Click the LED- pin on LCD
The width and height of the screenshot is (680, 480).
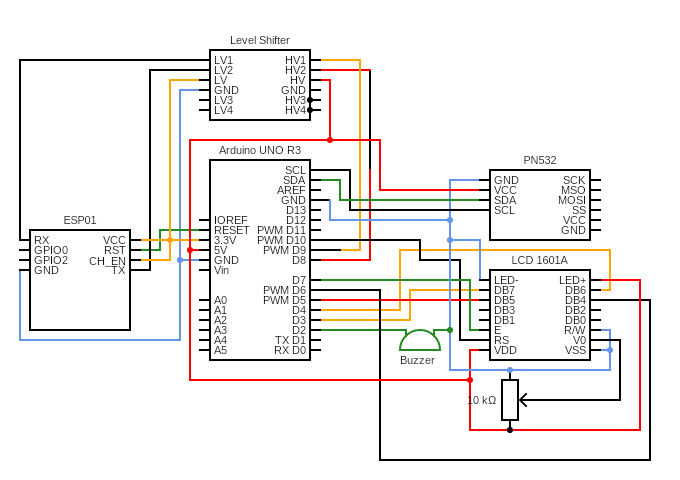pyautogui.click(x=506, y=280)
